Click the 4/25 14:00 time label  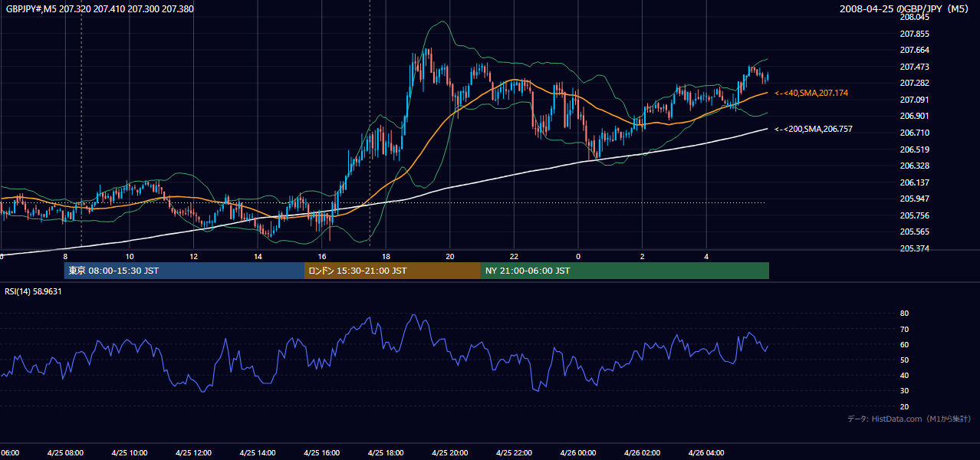(x=258, y=453)
